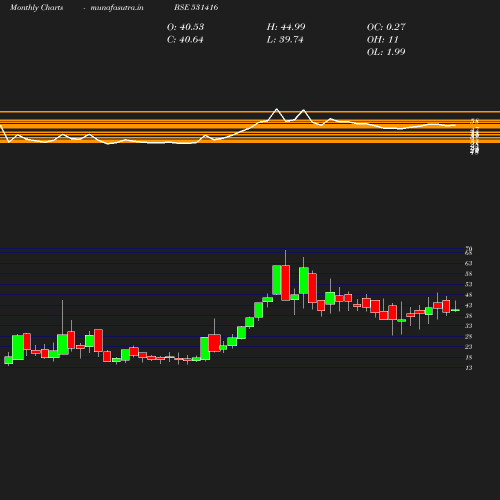Open the munafasutra.in site label
500x500 pixels.
pyautogui.click(x=117, y=7)
